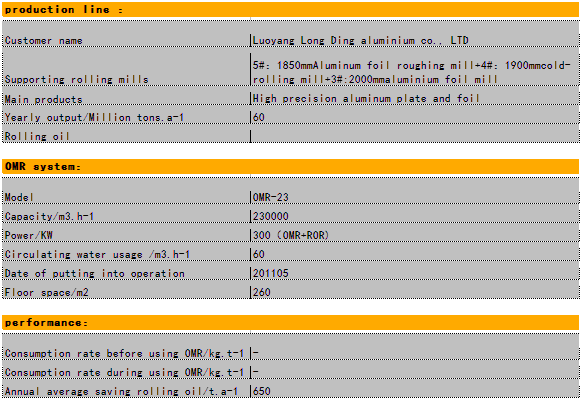The image size is (582, 400).
Task: Click 'Consumption rate during using OMR' label
Action: (x=126, y=372)
